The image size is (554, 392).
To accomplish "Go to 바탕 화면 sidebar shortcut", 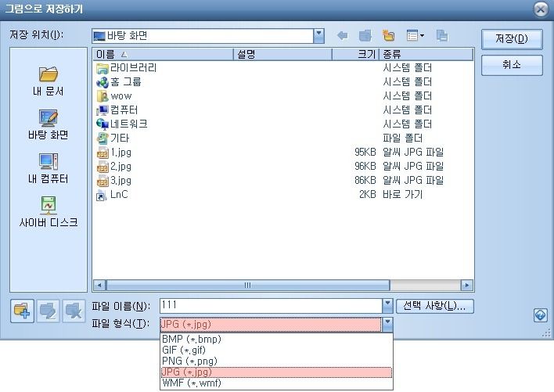I will (48, 124).
